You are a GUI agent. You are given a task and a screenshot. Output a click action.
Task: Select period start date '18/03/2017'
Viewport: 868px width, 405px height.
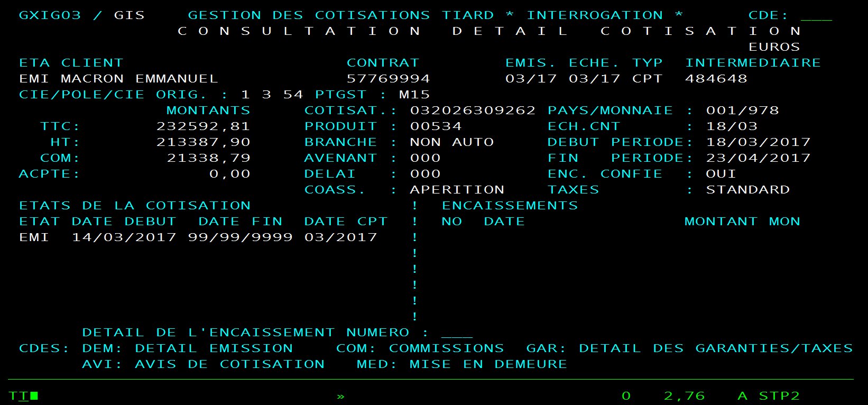758,142
